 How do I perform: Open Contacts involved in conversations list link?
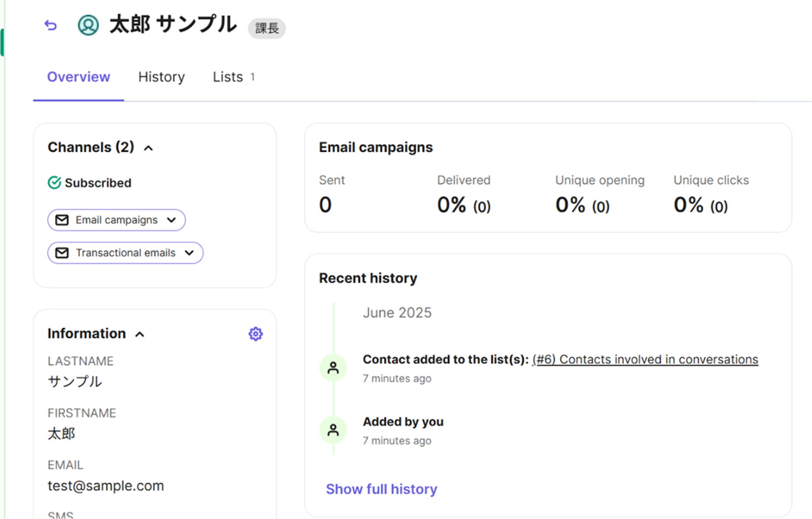pyautogui.click(x=645, y=359)
